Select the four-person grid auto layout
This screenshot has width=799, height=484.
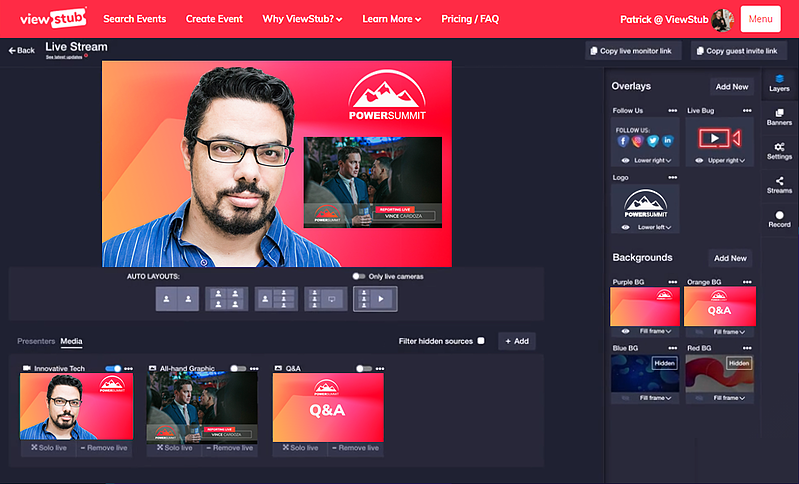(x=226, y=299)
